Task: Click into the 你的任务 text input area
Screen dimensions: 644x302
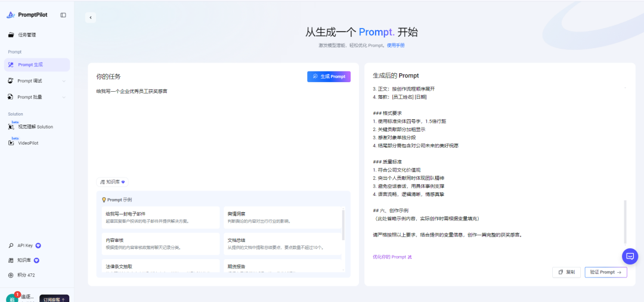Action: [x=224, y=130]
